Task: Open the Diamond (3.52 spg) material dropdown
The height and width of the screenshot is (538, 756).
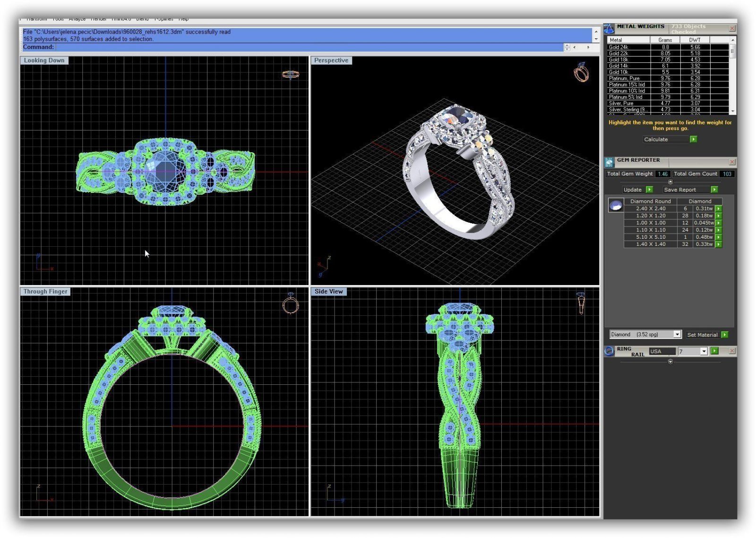Action: [x=677, y=335]
